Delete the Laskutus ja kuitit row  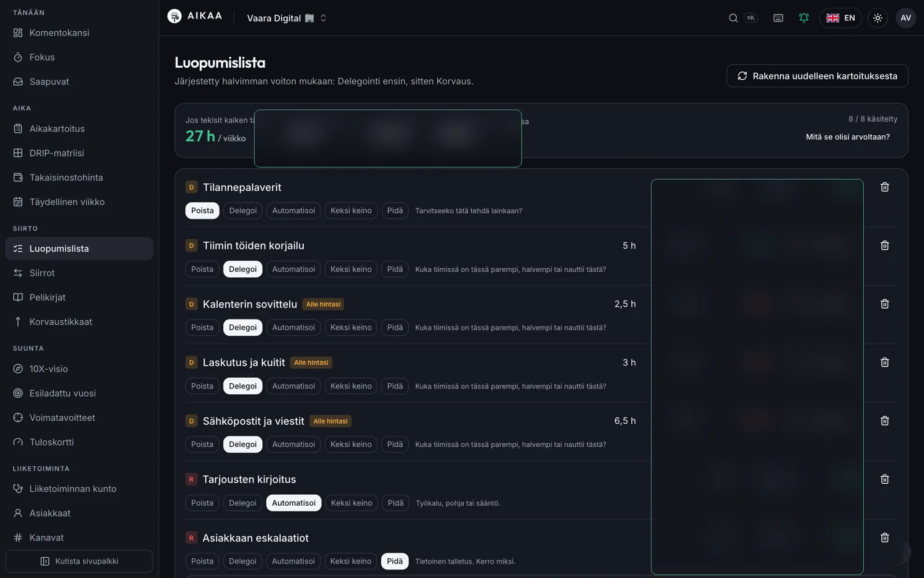(885, 362)
